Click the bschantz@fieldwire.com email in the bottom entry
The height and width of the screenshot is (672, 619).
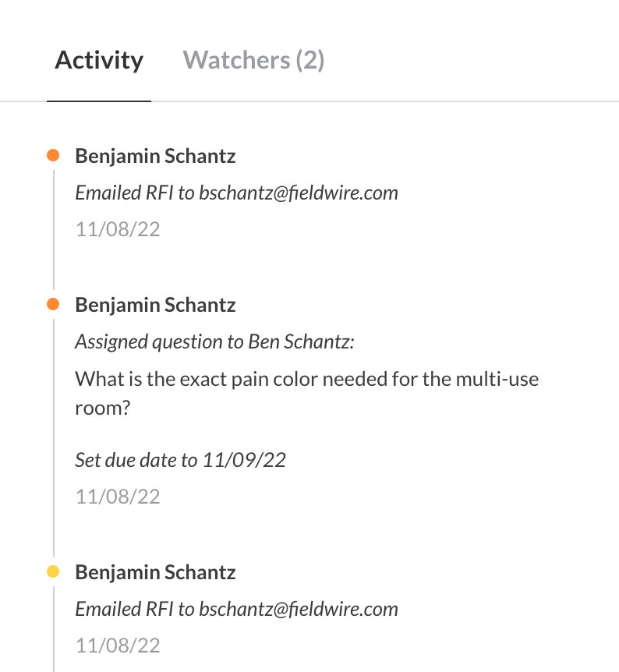click(298, 609)
